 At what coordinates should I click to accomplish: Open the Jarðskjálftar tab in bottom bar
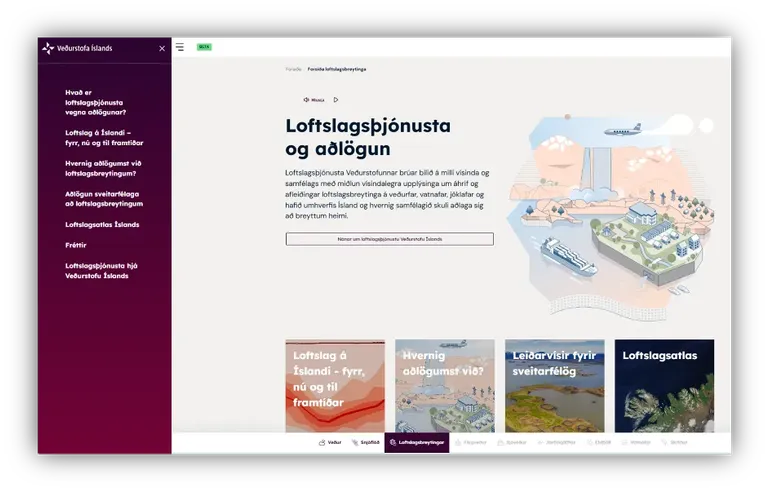(556, 443)
